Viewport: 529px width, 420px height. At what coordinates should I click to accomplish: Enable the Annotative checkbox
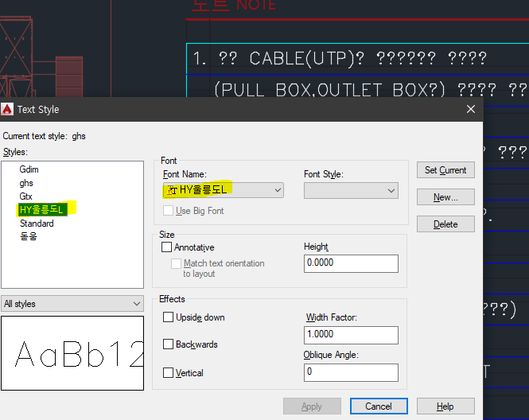click(x=166, y=247)
